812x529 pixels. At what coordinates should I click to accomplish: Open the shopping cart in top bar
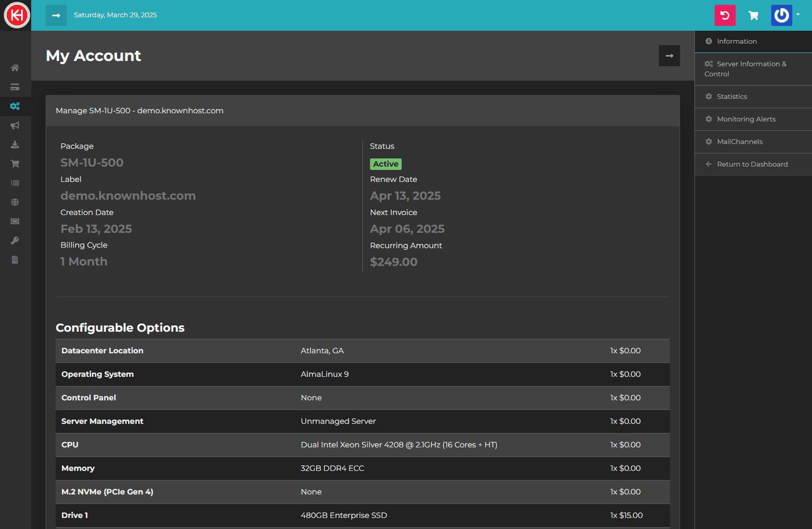753,15
